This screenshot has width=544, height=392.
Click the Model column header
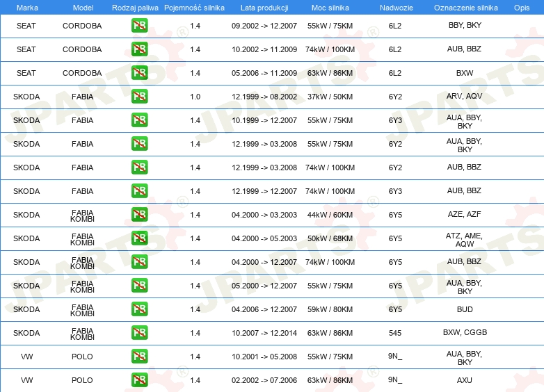[x=83, y=8]
